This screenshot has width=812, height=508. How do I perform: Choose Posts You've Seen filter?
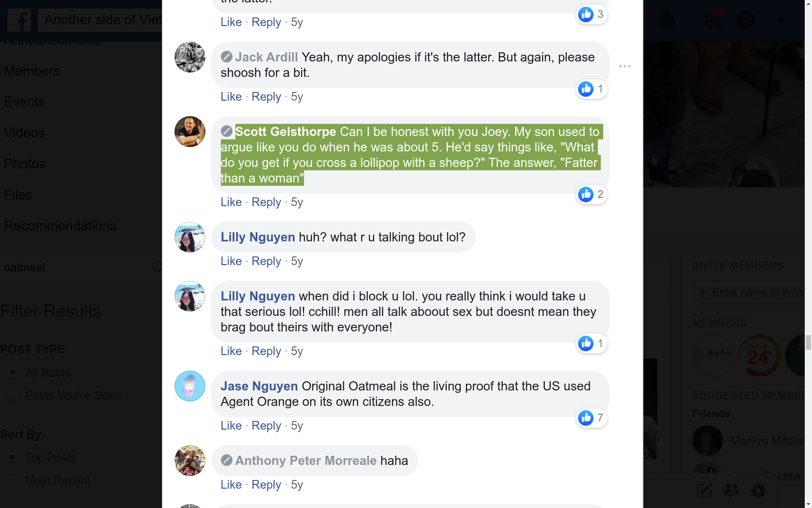13,395
